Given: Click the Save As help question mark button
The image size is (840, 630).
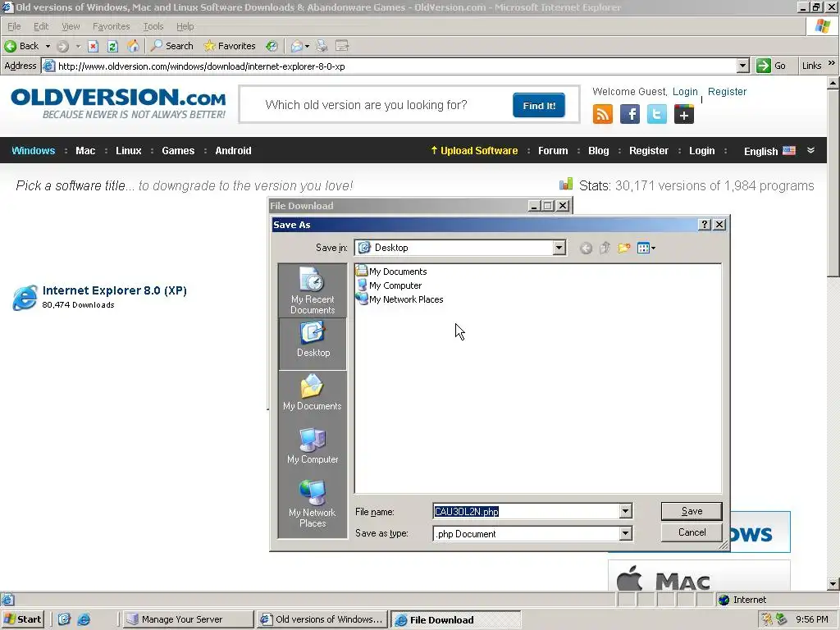Looking at the screenshot, I should click(x=705, y=225).
